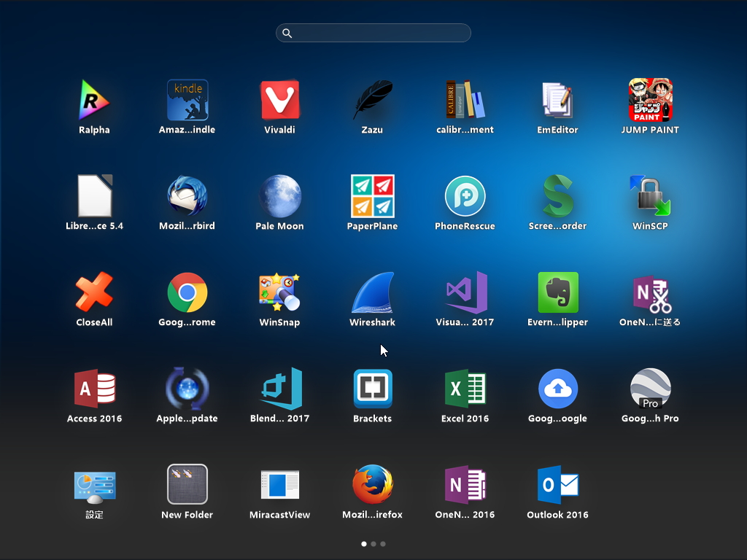
Task: Launch MiracastView app
Action: 279,484
